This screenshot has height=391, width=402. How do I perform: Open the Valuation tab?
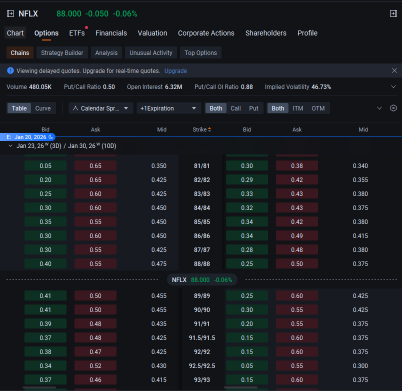pyautogui.click(x=152, y=33)
